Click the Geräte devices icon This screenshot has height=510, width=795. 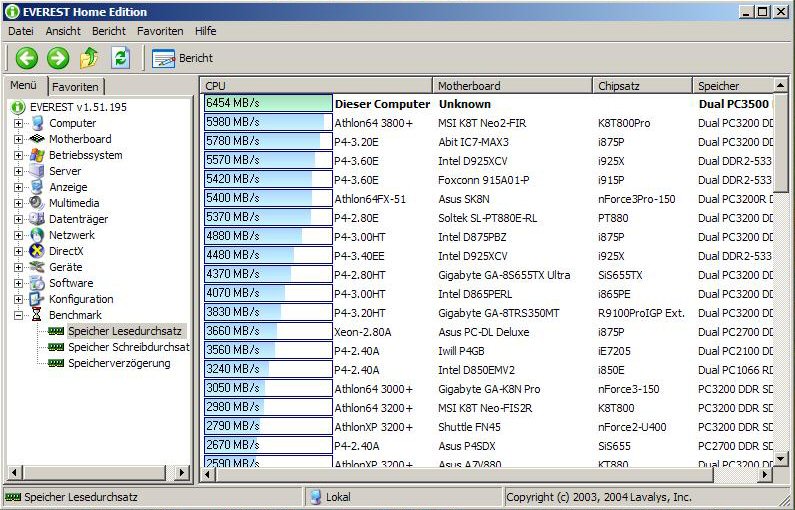tap(37, 267)
